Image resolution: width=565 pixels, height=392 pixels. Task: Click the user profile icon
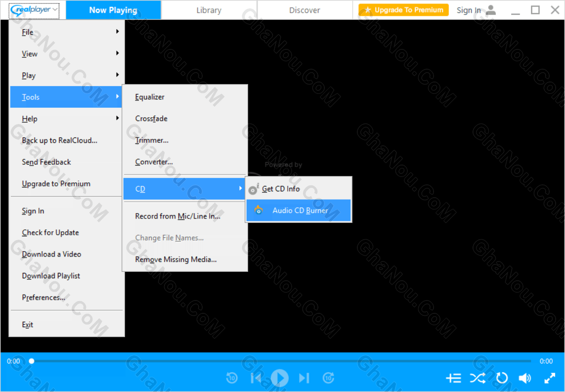pos(490,10)
